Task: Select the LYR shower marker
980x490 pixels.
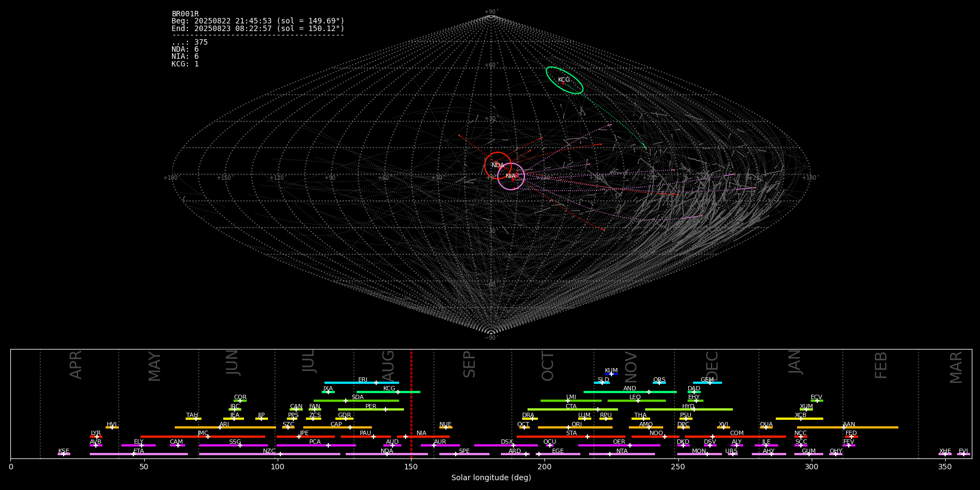Action: click(96, 436)
